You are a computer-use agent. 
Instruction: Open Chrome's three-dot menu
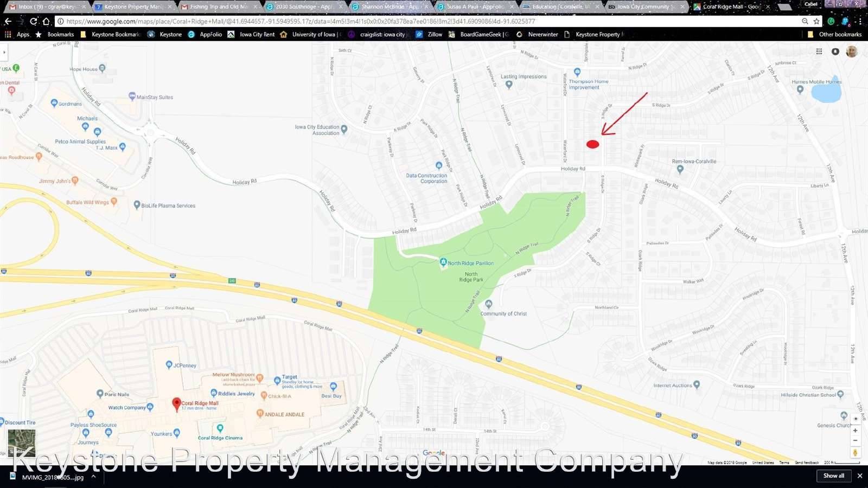(x=860, y=21)
